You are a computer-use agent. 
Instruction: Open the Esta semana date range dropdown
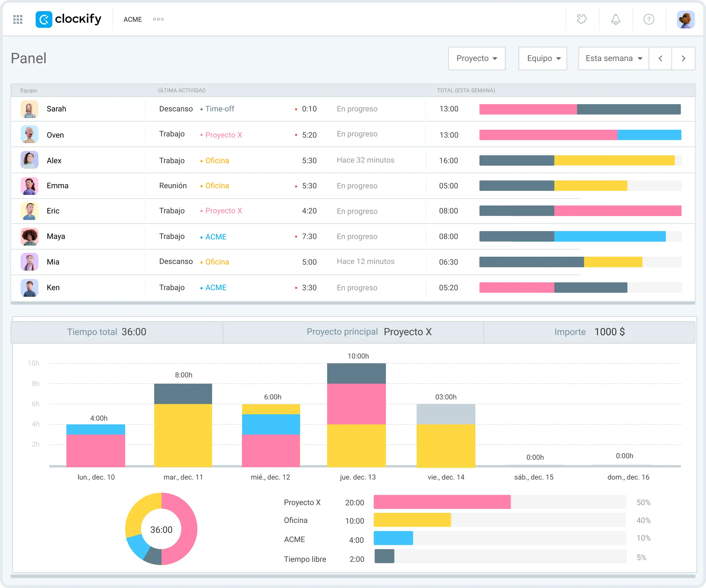pyautogui.click(x=614, y=58)
